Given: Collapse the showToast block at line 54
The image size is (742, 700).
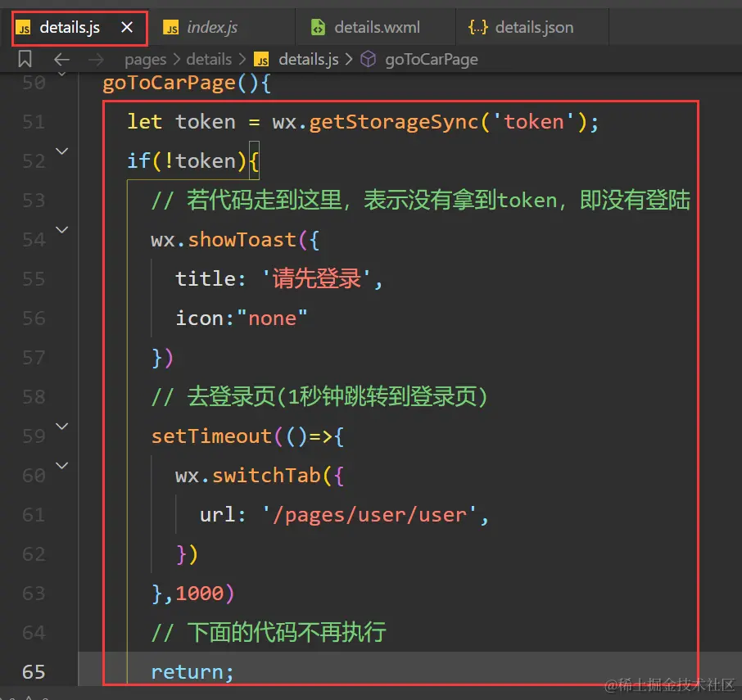Looking at the screenshot, I should coord(62,230).
